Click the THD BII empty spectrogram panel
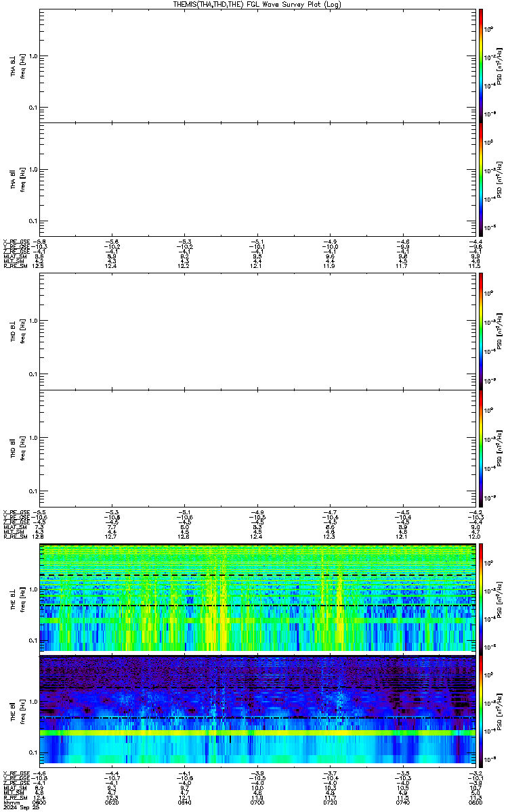 click(x=257, y=448)
